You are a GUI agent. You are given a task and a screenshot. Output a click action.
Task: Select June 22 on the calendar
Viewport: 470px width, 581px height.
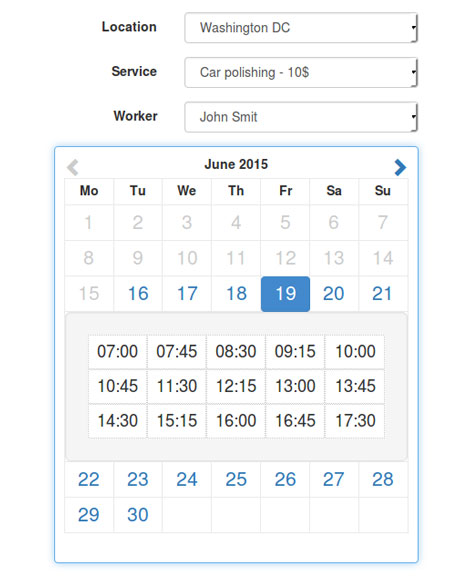click(x=89, y=479)
